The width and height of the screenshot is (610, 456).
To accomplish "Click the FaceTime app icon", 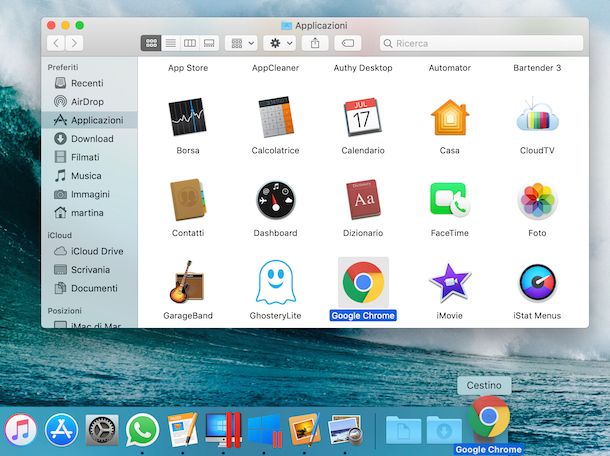I will 450,200.
